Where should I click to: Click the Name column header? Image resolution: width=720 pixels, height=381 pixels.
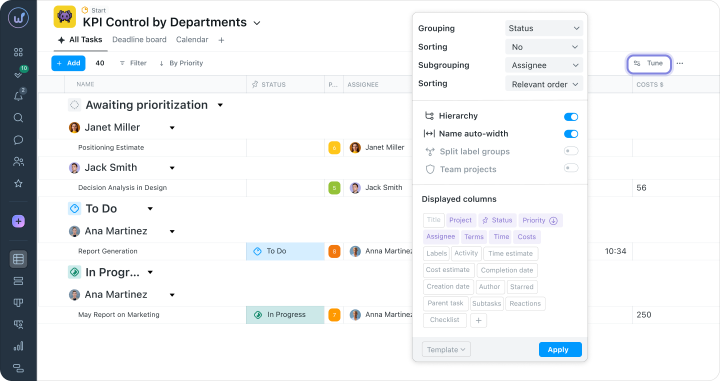click(x=85, y=84)
